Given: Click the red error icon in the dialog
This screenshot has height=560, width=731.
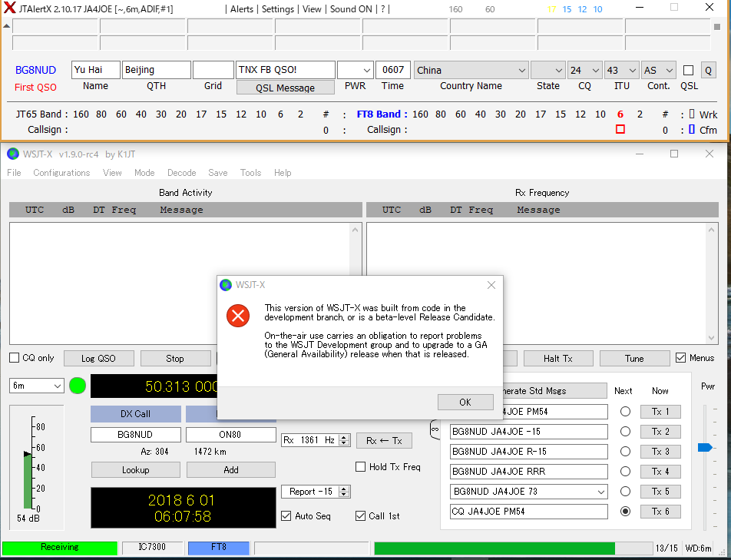Looking at the screenshot, I should tap(238, 316).
